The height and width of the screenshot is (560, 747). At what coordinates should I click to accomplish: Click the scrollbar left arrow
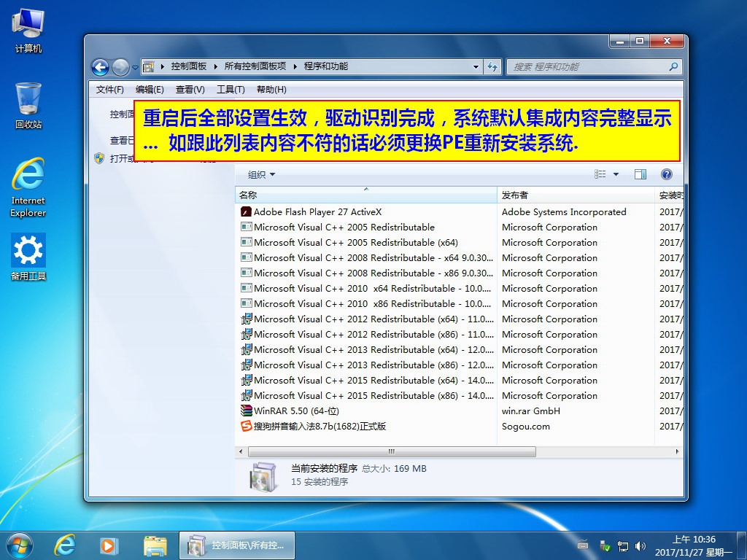(241, 451)
